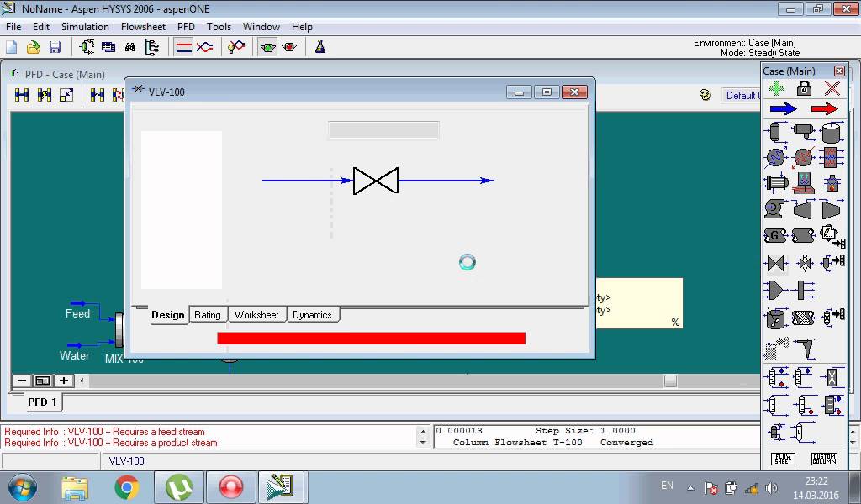This screenshot has height=504, width=861.
Task: Open Object Navigator binoculars icon
Action: tap(130, 48)
